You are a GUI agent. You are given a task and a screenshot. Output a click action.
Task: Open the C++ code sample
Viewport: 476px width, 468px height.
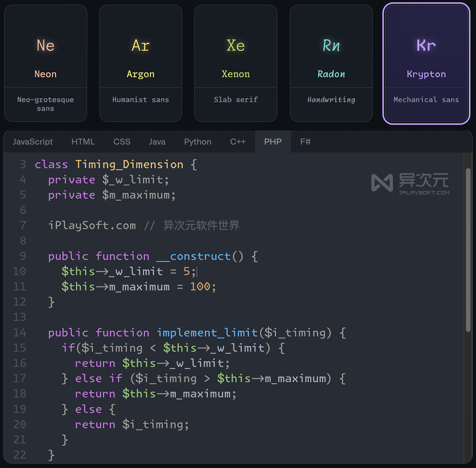point(238,142)
